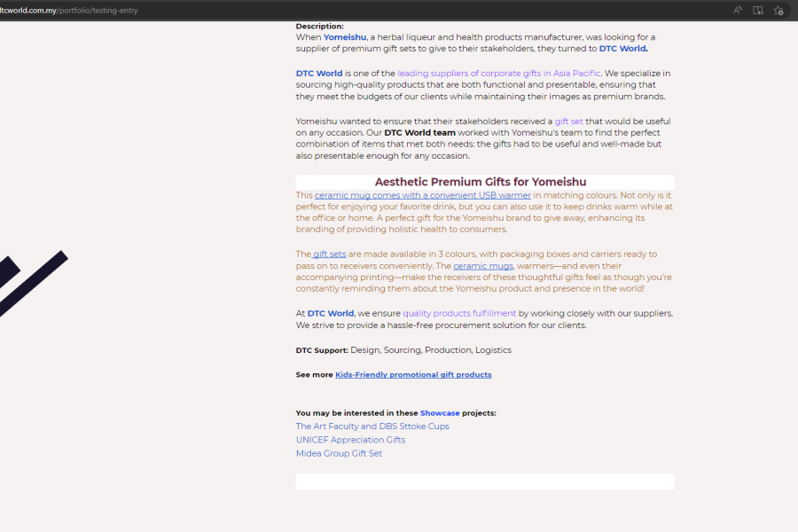Click Aesthetic Premium Gifts for Yomeishu heading
This screenshot has width=798, height=532.
click(481, 182)
